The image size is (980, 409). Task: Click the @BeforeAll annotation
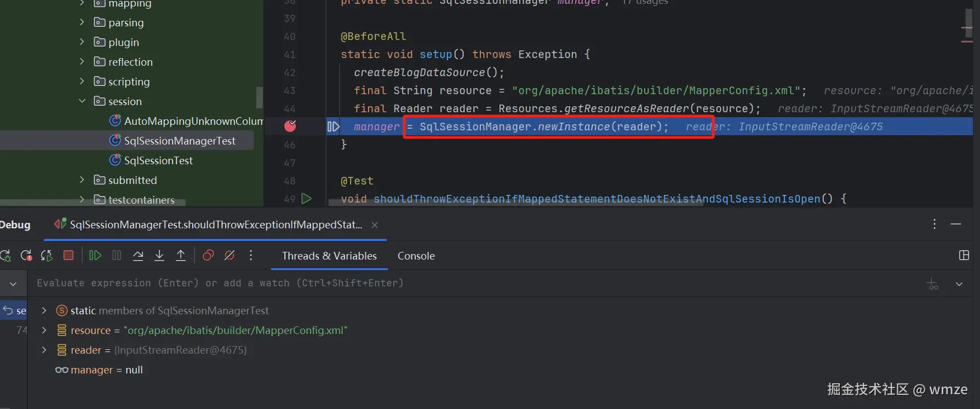point(374,36)
